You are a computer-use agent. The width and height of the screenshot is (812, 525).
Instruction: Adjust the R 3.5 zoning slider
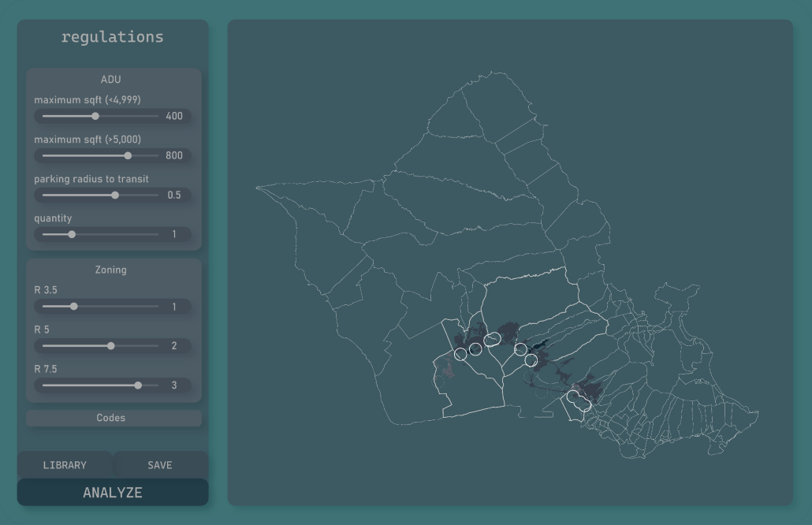(x=75, y=306)
